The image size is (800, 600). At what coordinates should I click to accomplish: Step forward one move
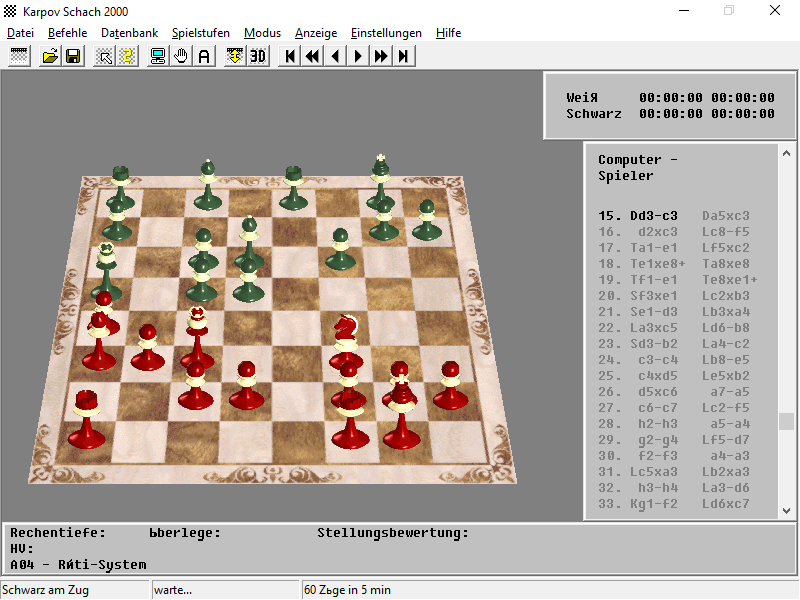click(358, 56)
